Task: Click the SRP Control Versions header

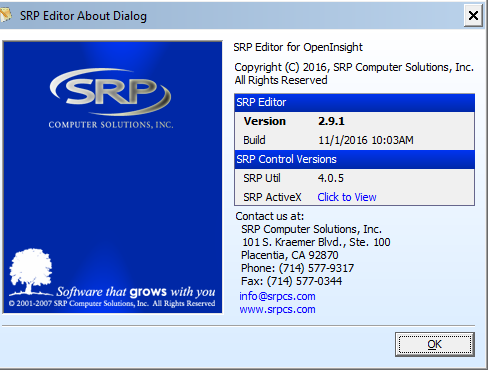Action: (x=354, y=159)
